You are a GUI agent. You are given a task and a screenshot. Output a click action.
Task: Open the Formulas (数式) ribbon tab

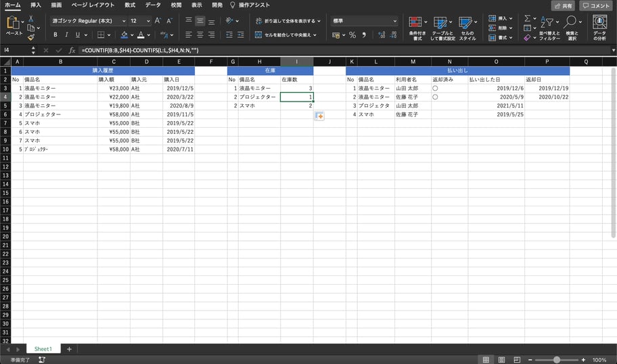[130, 5]
